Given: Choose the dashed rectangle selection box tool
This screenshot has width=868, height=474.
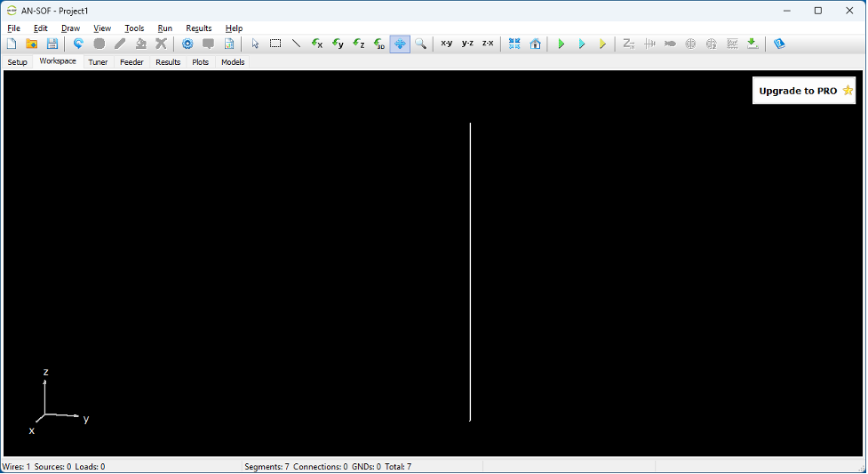Looking at the screenshot, I should 275,44.
